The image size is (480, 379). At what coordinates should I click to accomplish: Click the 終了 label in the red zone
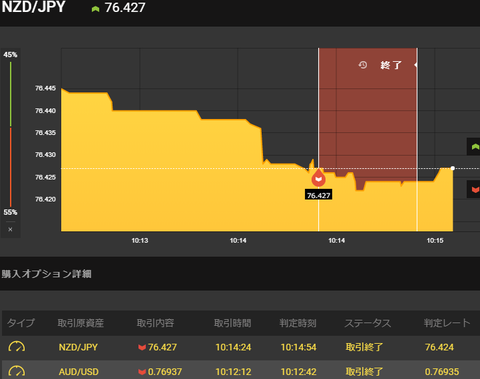point(391,65)
